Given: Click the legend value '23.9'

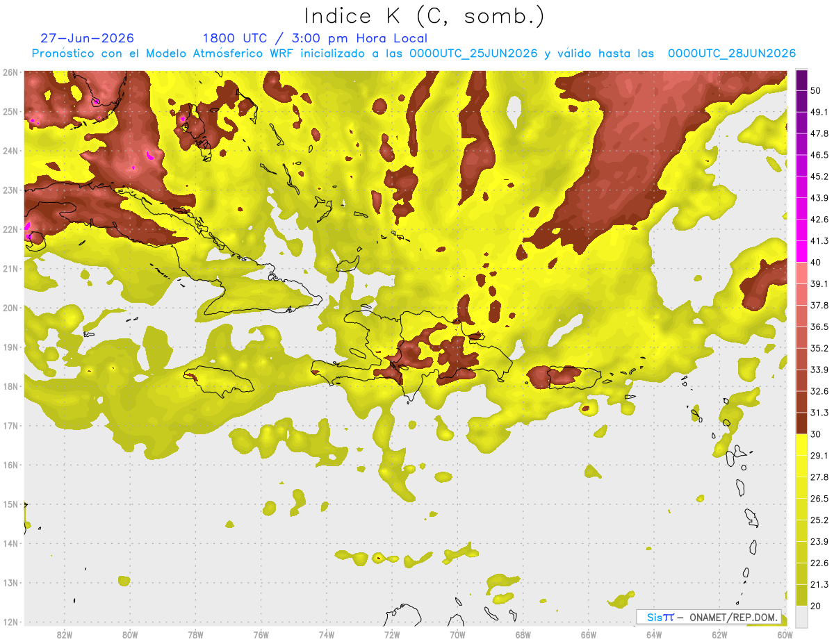Looking at the screenshot, I should (819, 542).
